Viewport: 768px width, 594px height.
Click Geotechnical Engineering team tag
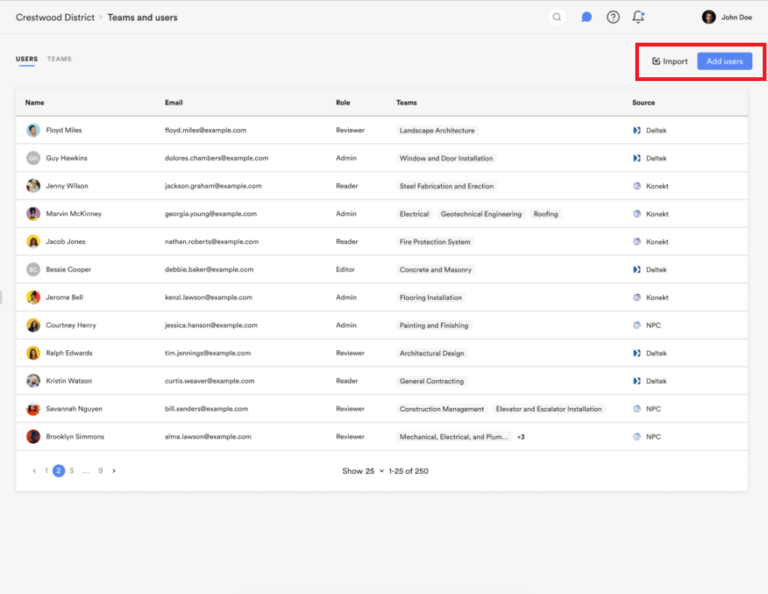(481, 214)
